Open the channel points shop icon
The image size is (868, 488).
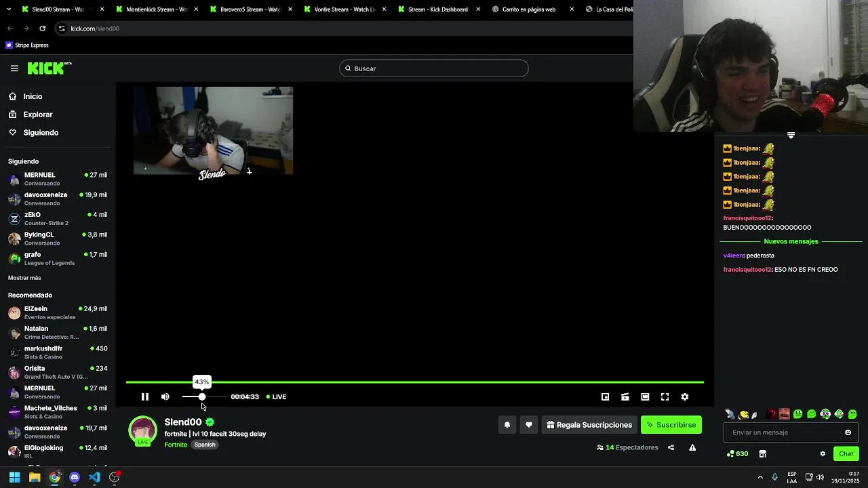pos(762,454)
